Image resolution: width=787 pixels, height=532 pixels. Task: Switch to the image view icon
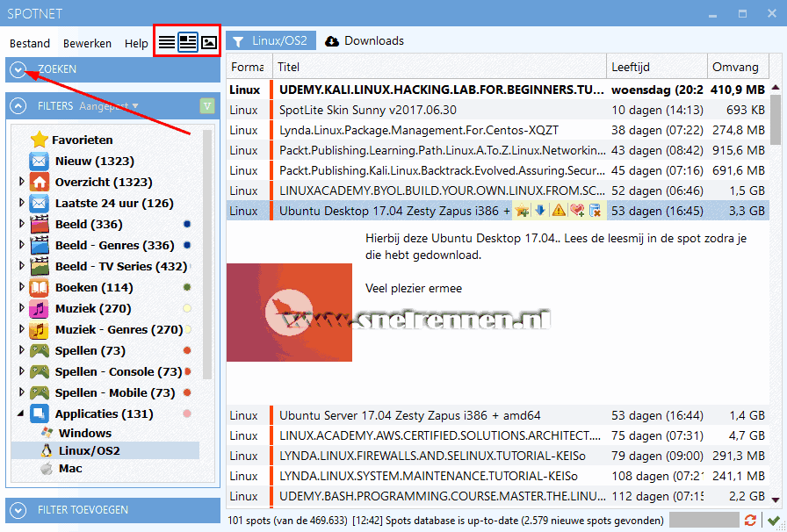coord(209,41)
